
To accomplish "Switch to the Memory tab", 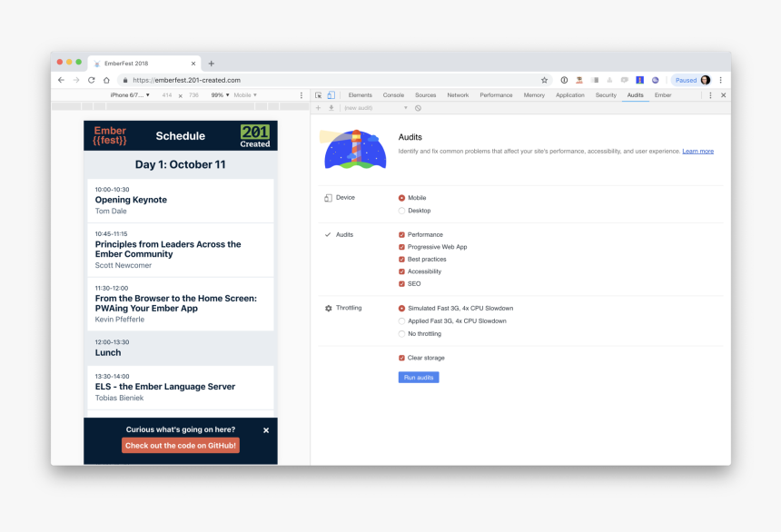I will tap(534, 95).
